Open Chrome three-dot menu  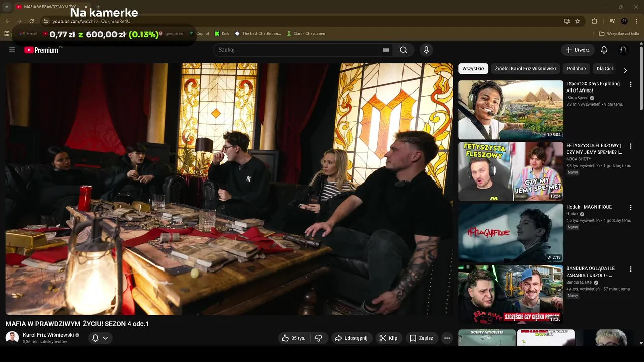coord(637,21)
